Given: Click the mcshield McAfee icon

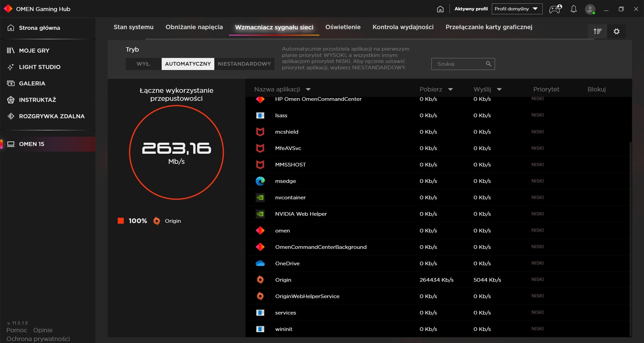Looking at the screenshot, I should (x=260, y=132).
